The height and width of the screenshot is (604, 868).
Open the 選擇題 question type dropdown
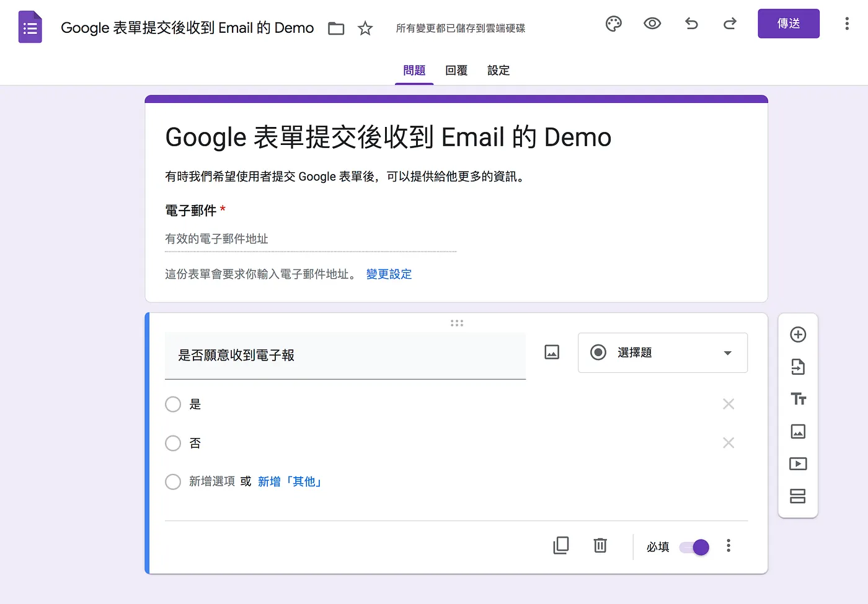(x=663, y=353)
